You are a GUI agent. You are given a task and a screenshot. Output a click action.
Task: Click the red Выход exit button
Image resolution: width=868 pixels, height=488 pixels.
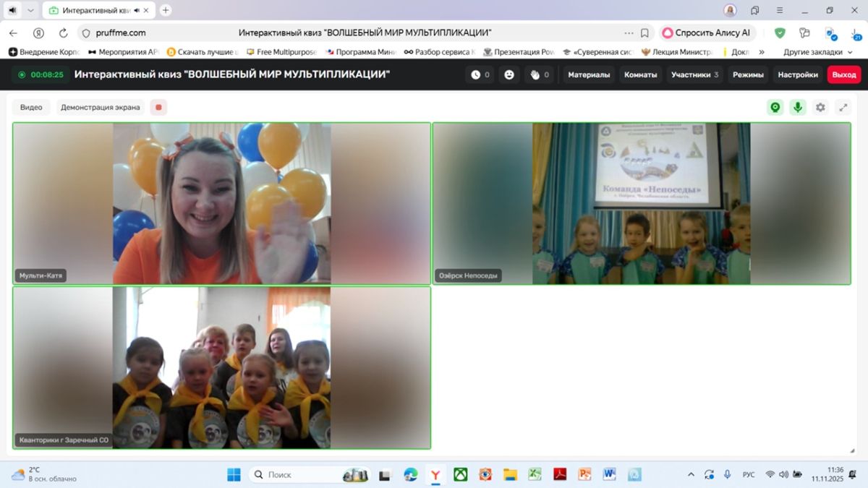843,74
